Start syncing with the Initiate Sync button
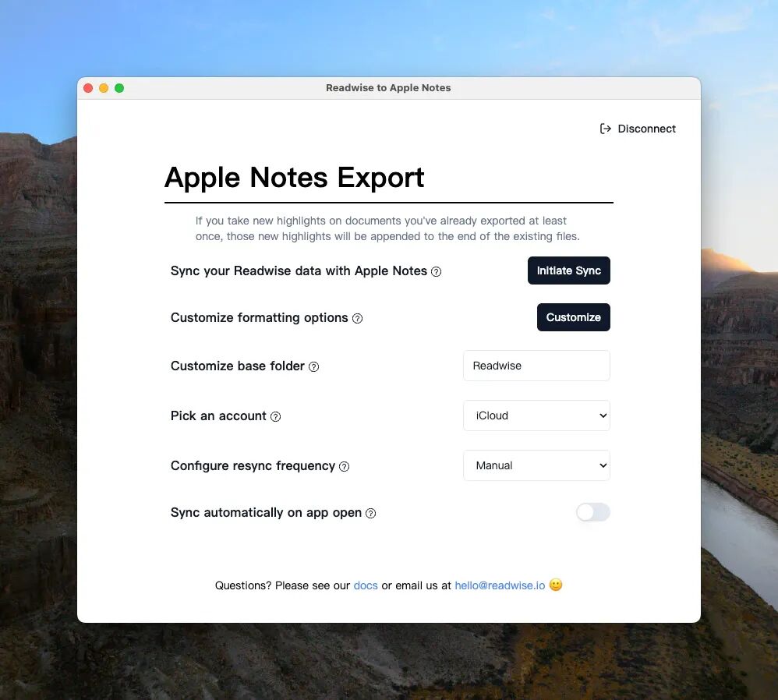Image resolution: width=778 pixels, height=700 pixels. click(568, 270)
